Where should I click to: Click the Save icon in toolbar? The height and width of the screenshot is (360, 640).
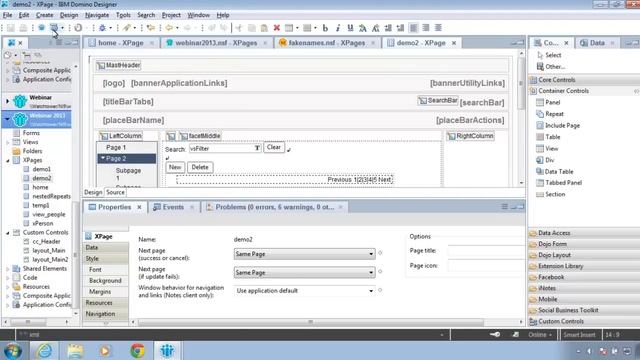[x=11, y=28]
